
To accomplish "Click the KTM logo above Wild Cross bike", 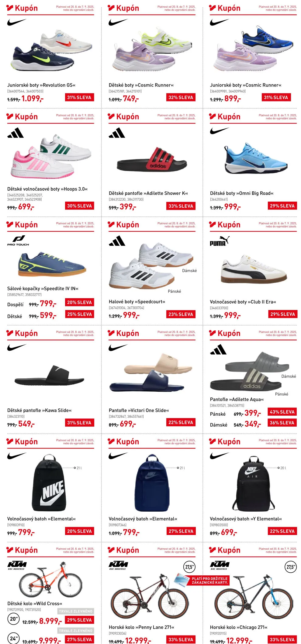I will (17, 566).
